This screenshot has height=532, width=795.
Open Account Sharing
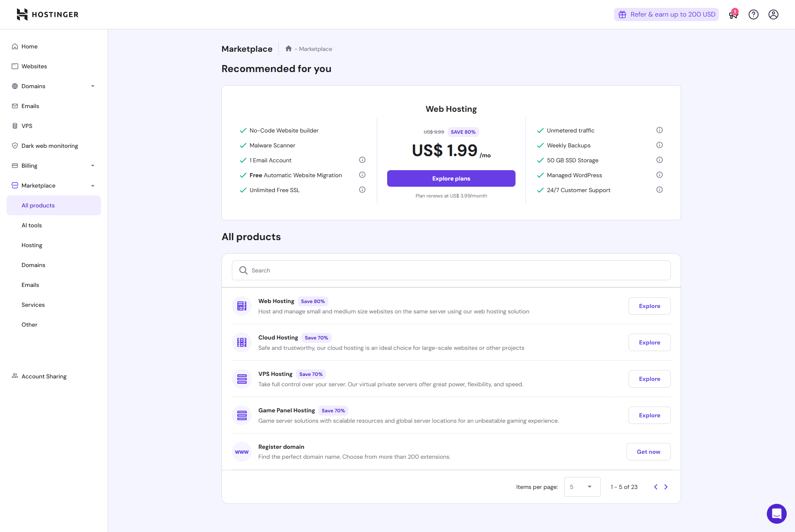coord(54,376)
